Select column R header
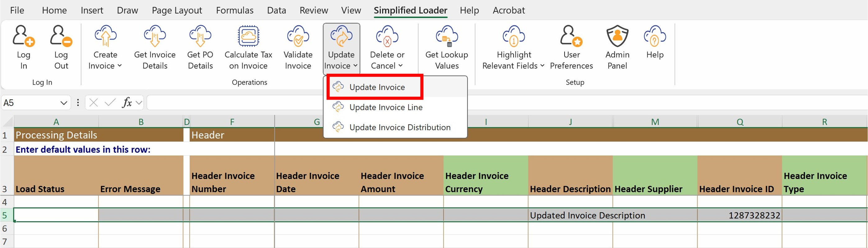This screenshot has height=248, width=868. pos(824,122)
